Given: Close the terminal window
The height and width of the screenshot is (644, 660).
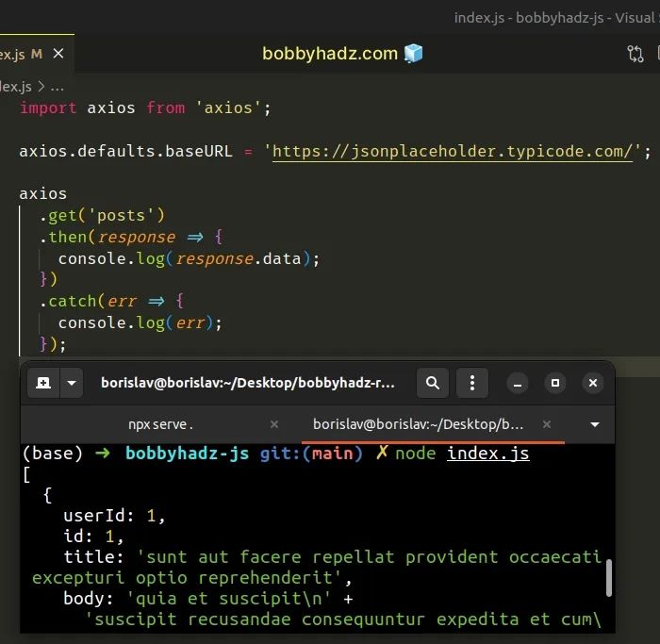Looking at the screenshot, I should (x=593, y=383).
